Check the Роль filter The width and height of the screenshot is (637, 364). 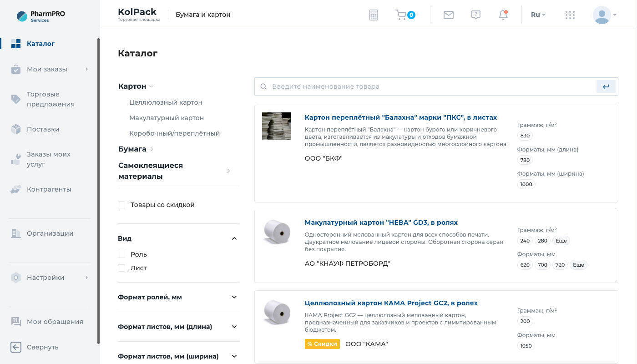(x=121, y=254)
